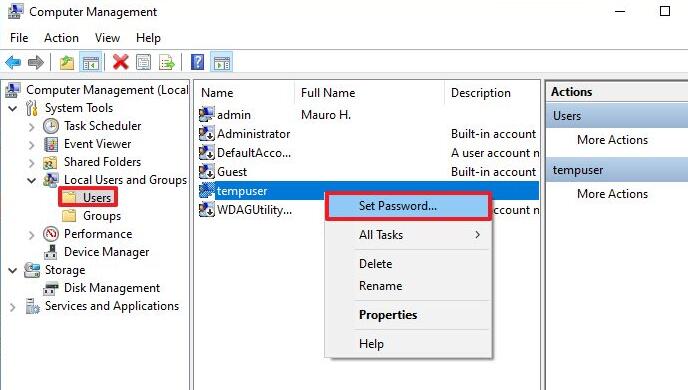Open the Properties toolbar icon
This screenshot has width=688, height=390.
[x=143, y=62]
